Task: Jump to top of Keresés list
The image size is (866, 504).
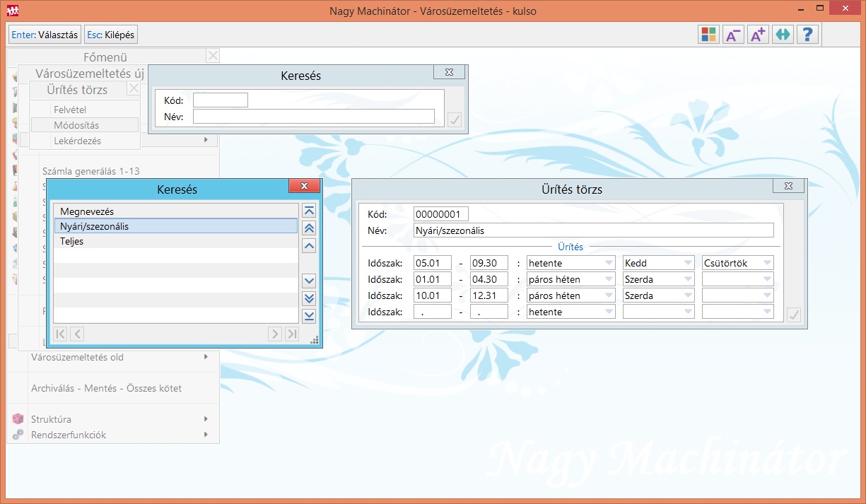Action: tap(309, 211)
